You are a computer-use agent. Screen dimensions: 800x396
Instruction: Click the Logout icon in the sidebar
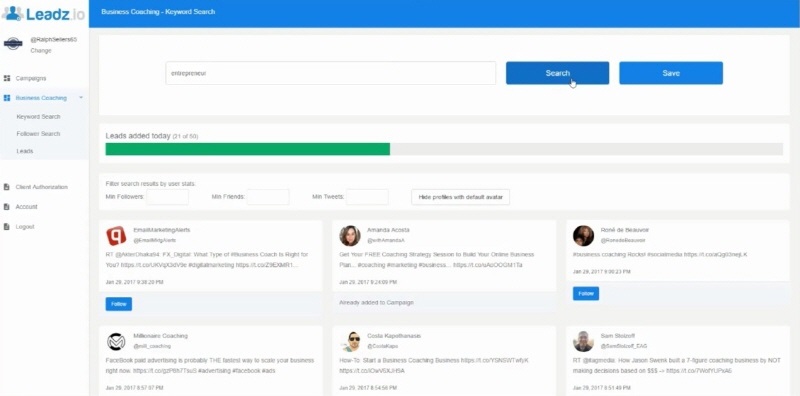pyautogui.click(x=7, y=227)
